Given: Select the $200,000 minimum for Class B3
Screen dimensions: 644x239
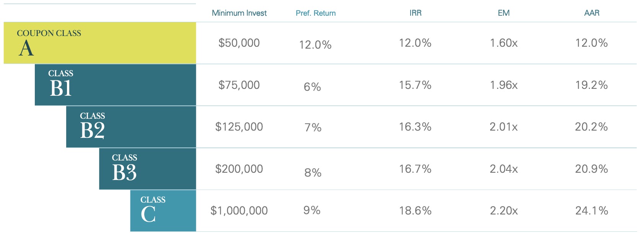Looking at the screenshot, I should [239, 169].
